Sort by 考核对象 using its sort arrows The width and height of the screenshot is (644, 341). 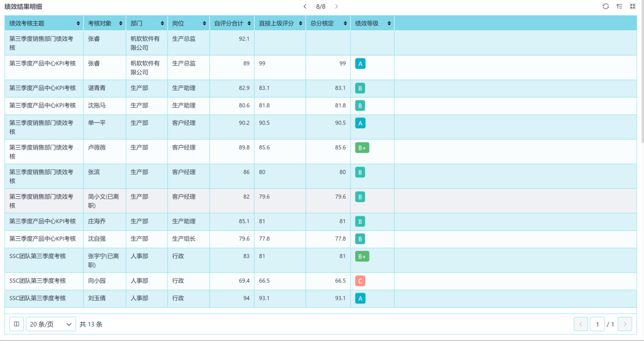click(x=121, y=24)
